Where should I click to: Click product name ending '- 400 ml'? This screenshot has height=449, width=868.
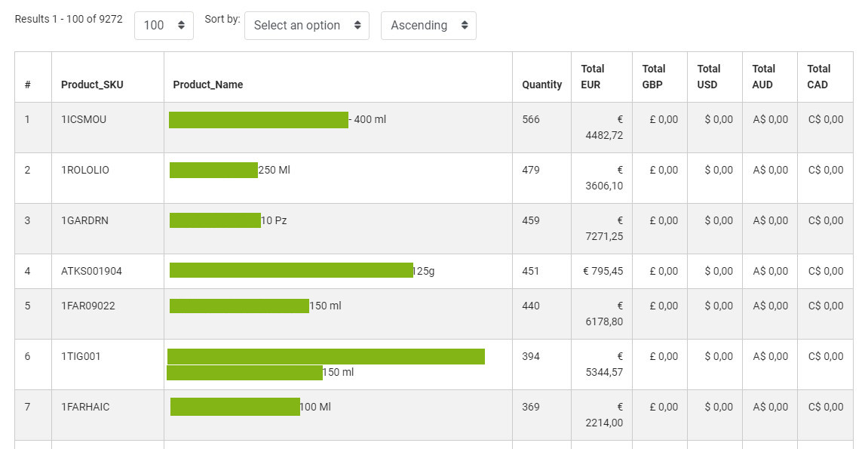tap(278, 119)
